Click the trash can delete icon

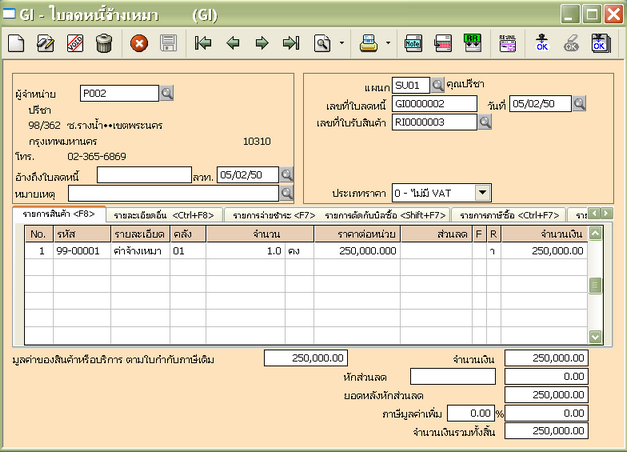tap(104, 43)
